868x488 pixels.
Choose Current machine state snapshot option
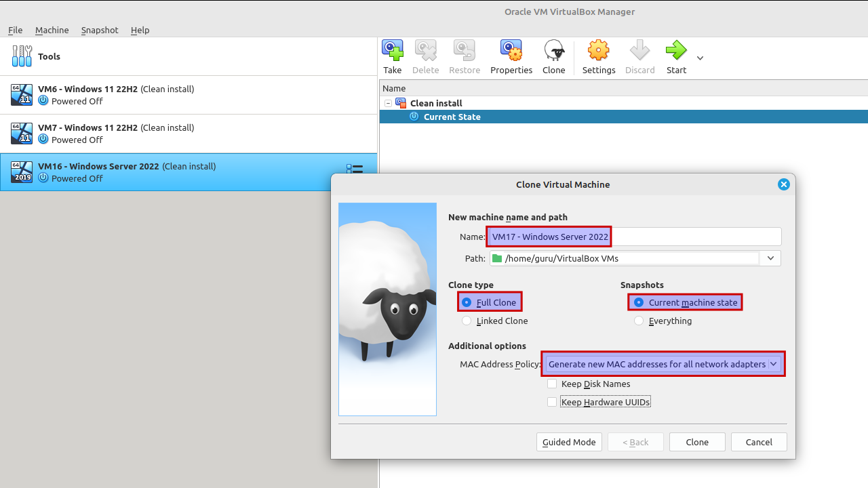click(639, 302)
